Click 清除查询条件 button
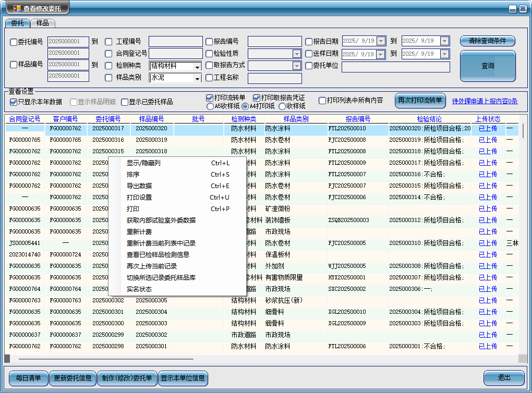This screenshot has width=532, height=393. [487, 41]
